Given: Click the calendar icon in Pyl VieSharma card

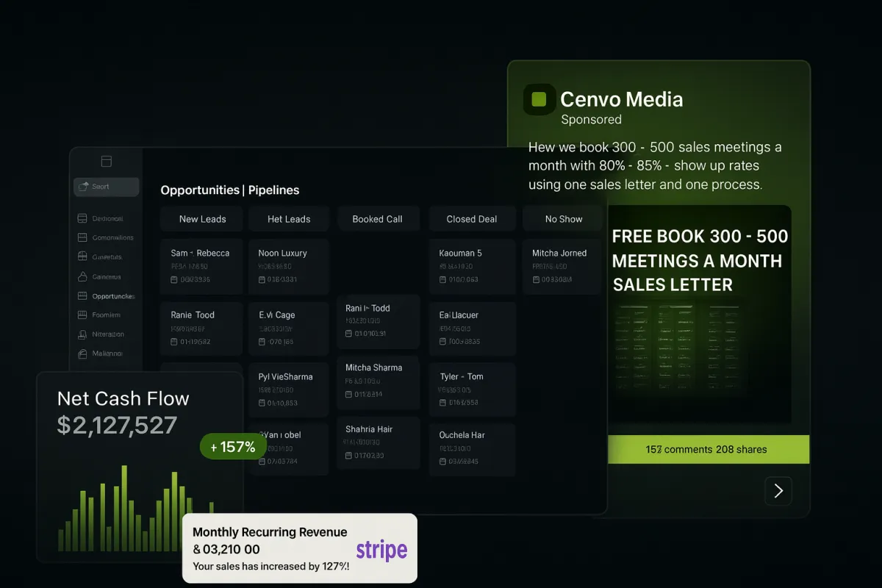Looking at the screenshot, I should tap(262, 403).
